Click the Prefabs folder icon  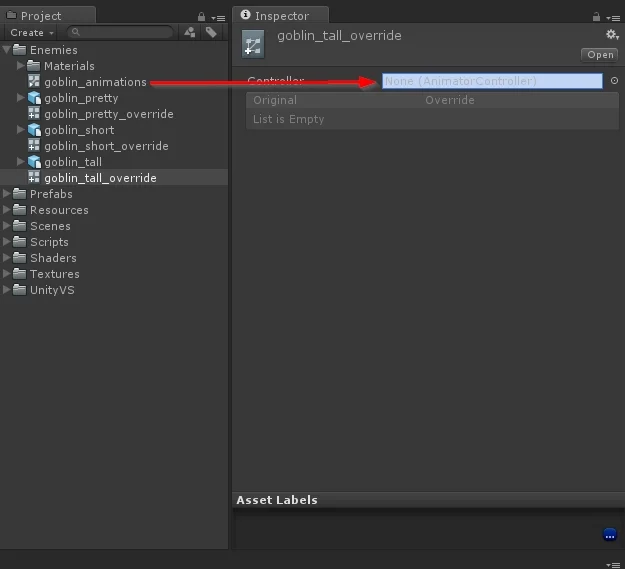pos(19,193)
